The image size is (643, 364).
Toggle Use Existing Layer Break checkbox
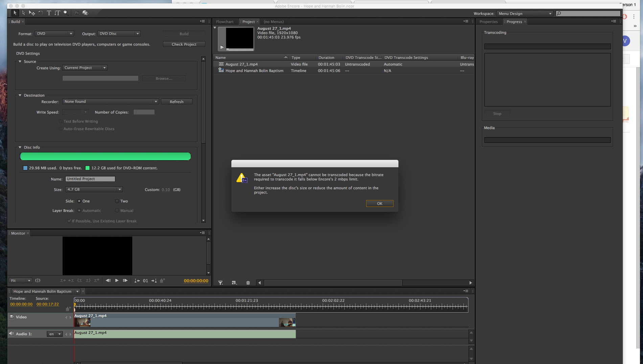point(69,221)
